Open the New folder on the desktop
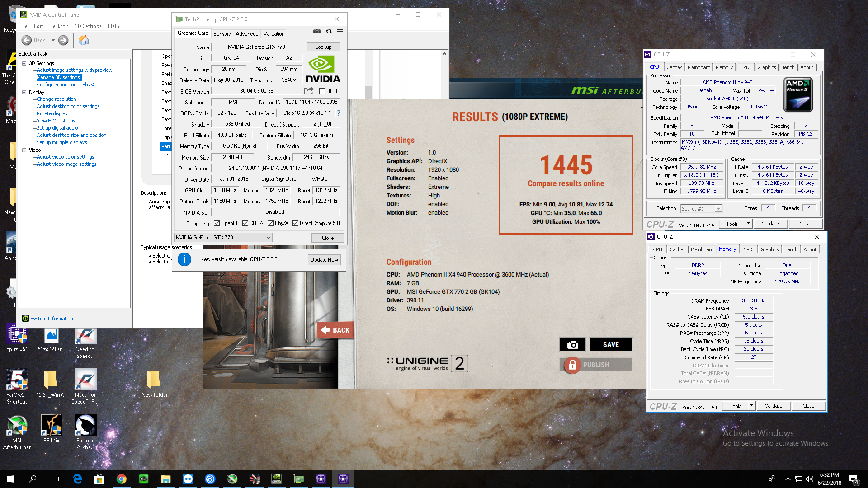 154,384
